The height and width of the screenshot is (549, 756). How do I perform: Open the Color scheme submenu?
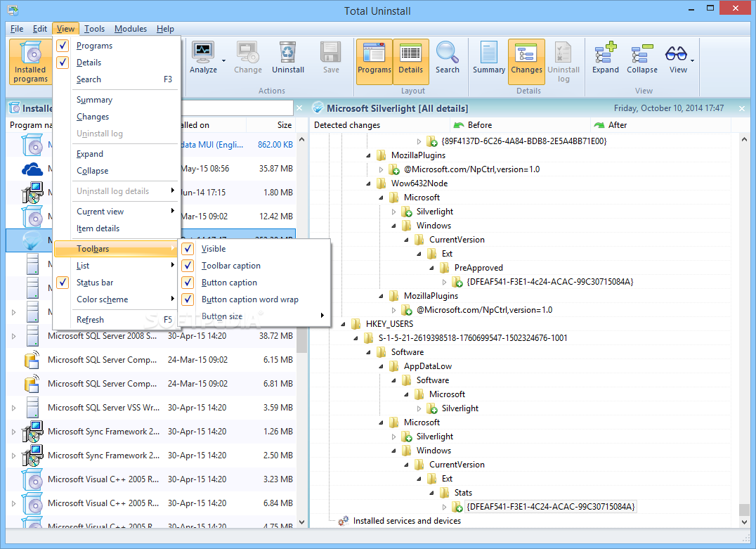116,299
